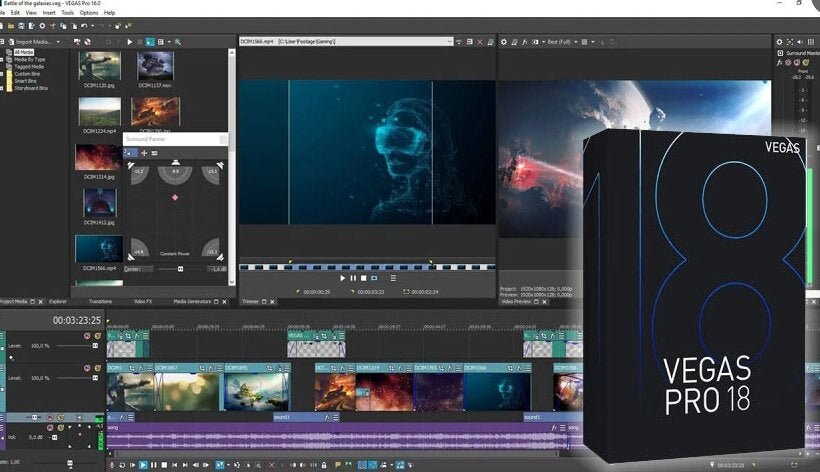820x472 pixels.
Task: Click the Capture Video icon in Project Media
Action: click(x=77, y=42)
